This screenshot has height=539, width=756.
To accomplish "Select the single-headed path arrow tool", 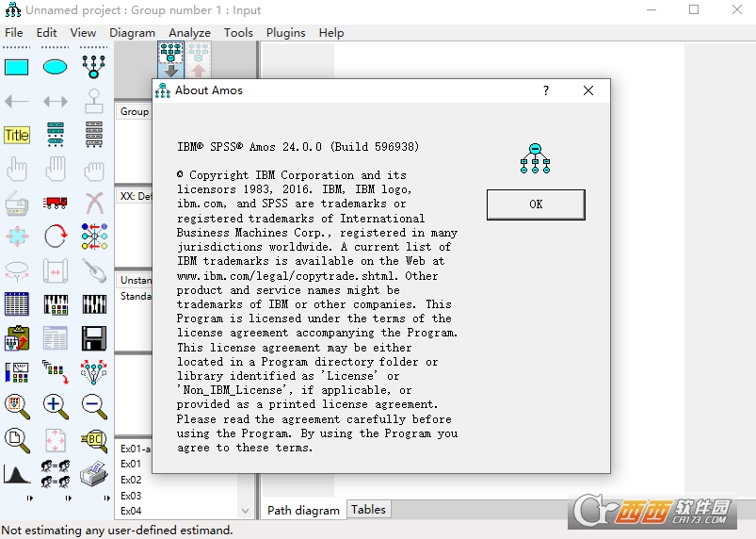I will [17, 102].
